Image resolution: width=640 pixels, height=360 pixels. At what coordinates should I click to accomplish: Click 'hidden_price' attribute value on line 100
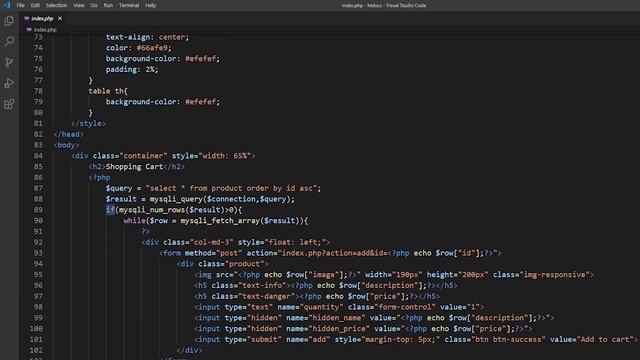338,329
